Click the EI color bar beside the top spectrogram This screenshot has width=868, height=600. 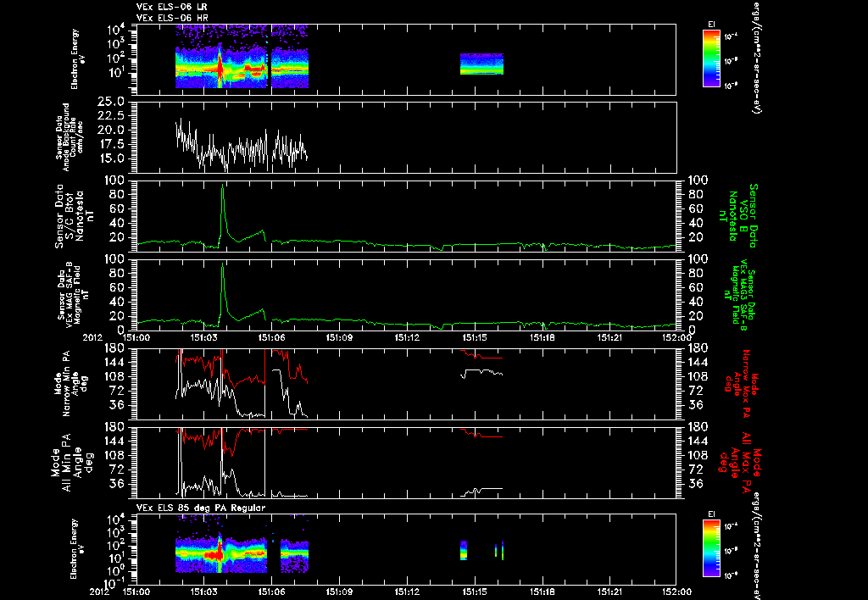[711, 58]
